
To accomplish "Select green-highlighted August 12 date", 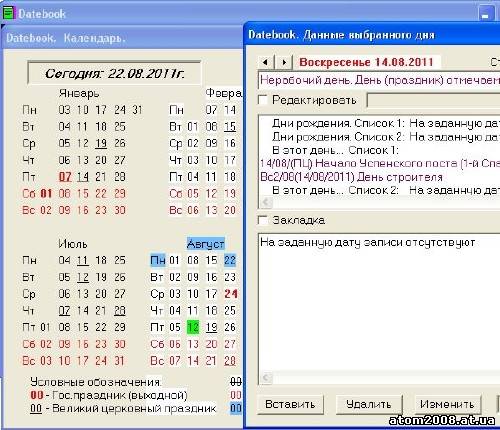I will pos(193,327).
